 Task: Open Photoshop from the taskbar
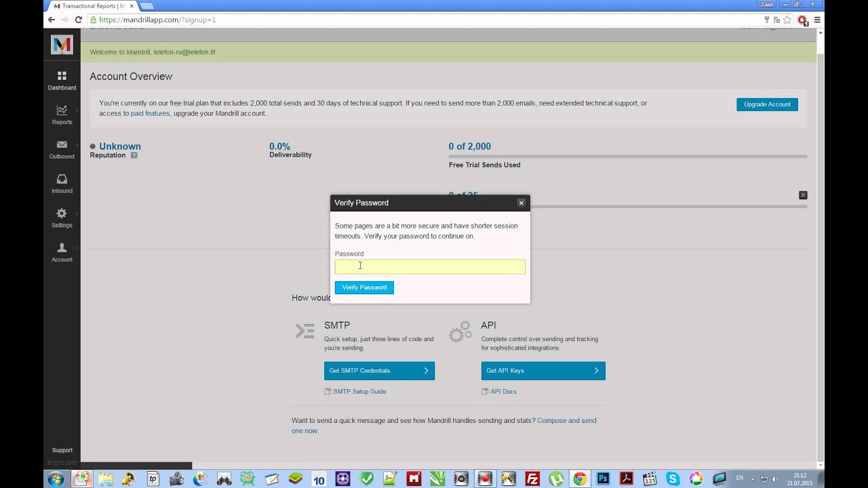603,479
